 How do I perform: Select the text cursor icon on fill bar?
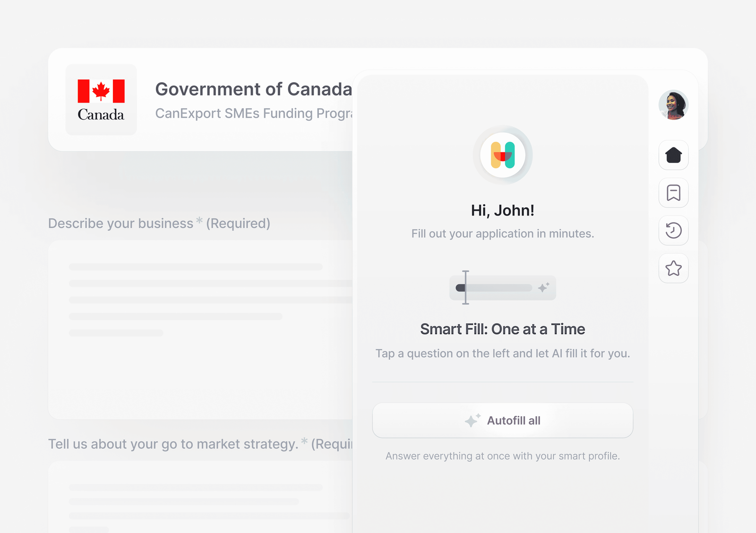tap(465, 287)
